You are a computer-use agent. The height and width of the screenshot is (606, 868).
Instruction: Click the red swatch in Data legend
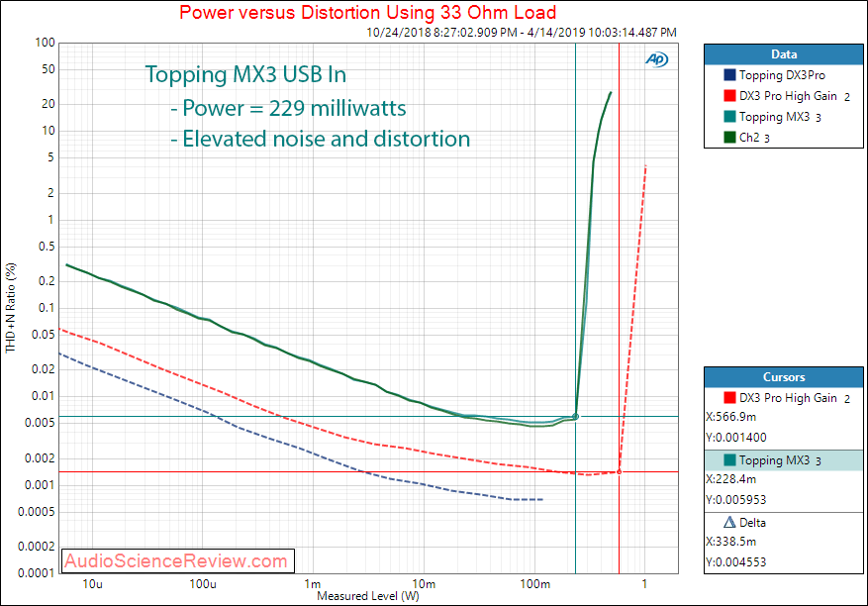click(x=729, y=96)
